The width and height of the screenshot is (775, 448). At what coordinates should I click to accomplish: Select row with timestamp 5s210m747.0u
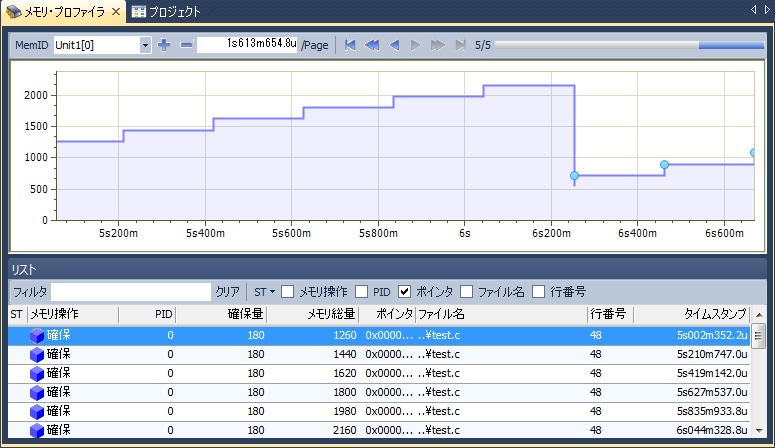pos(379,355)
